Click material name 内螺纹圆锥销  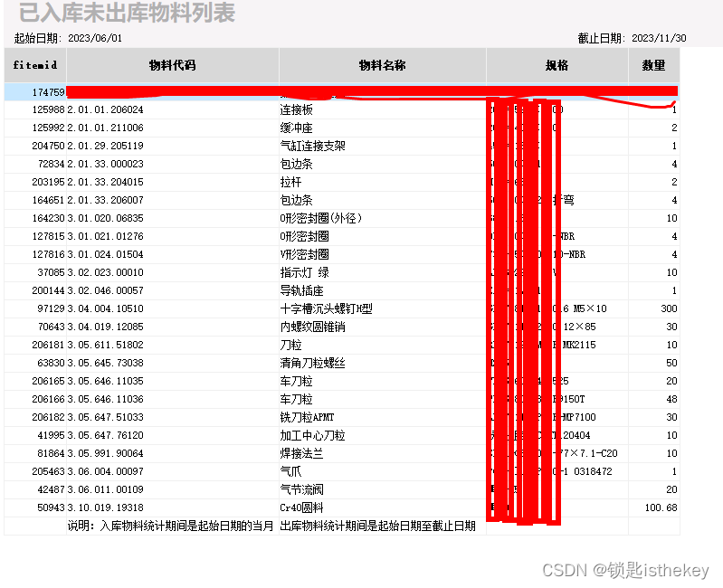tap(312, 327)
